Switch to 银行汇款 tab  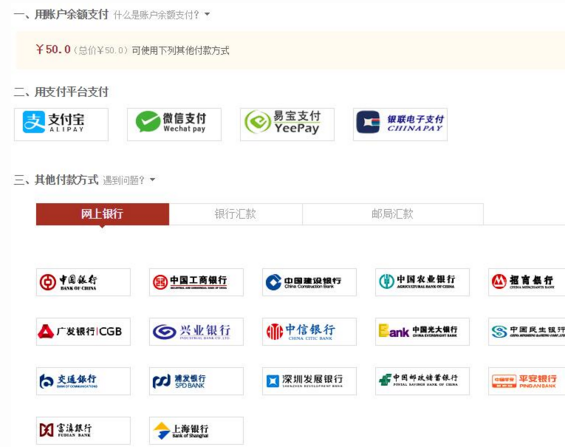[236, 214]
